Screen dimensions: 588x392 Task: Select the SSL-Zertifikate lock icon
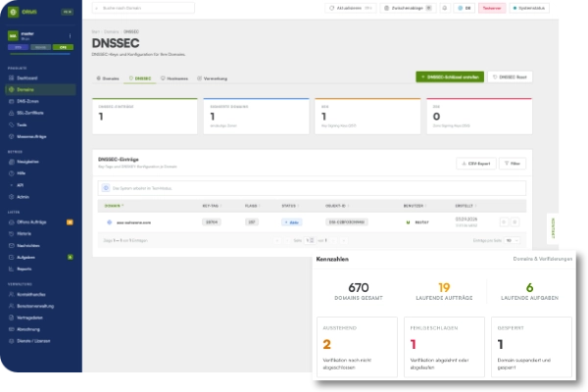(11, 113)
